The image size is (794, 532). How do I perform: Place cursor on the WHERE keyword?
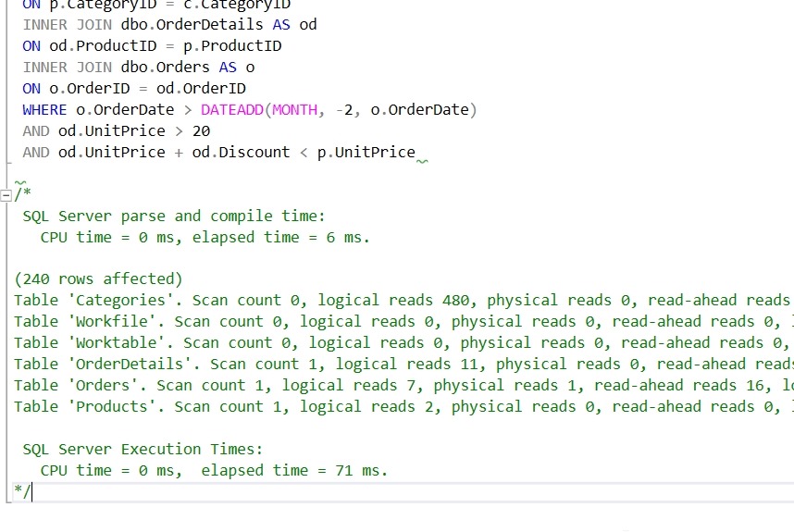pyautogui.click(x=44, y=109)
